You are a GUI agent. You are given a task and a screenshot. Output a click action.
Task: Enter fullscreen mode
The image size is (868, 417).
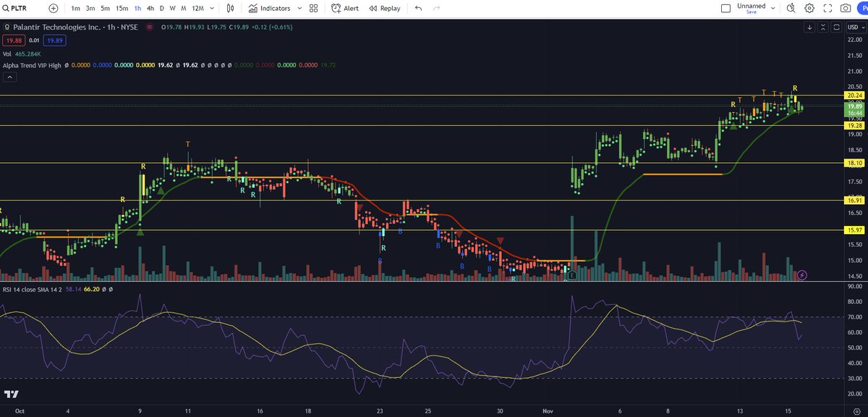(827, 9)
